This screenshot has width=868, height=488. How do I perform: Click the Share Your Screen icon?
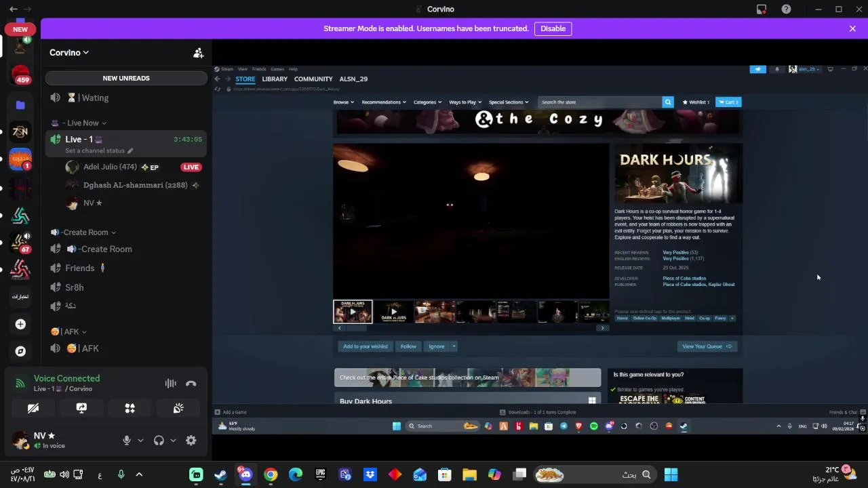(81, 408)
